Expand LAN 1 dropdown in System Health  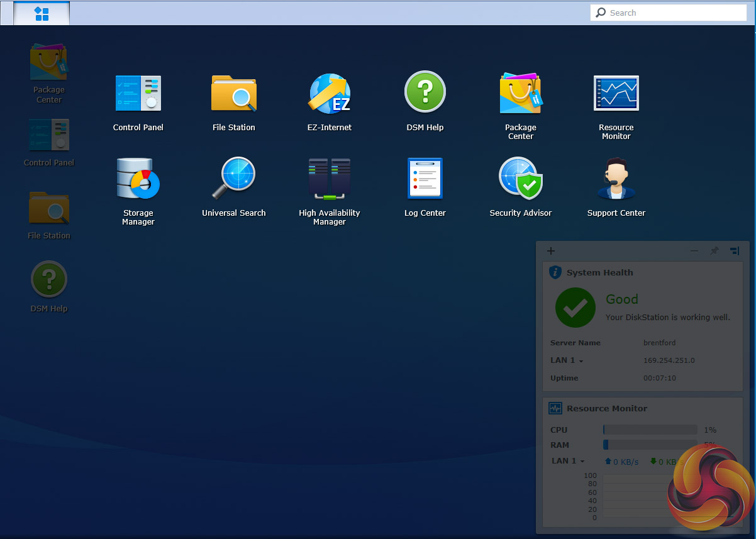567,361
